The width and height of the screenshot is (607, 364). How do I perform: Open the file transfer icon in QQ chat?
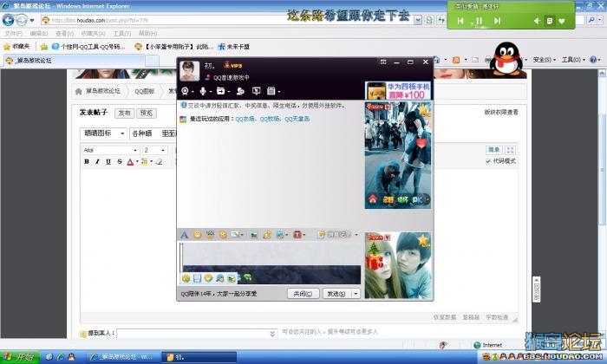(x=220, y=91)
